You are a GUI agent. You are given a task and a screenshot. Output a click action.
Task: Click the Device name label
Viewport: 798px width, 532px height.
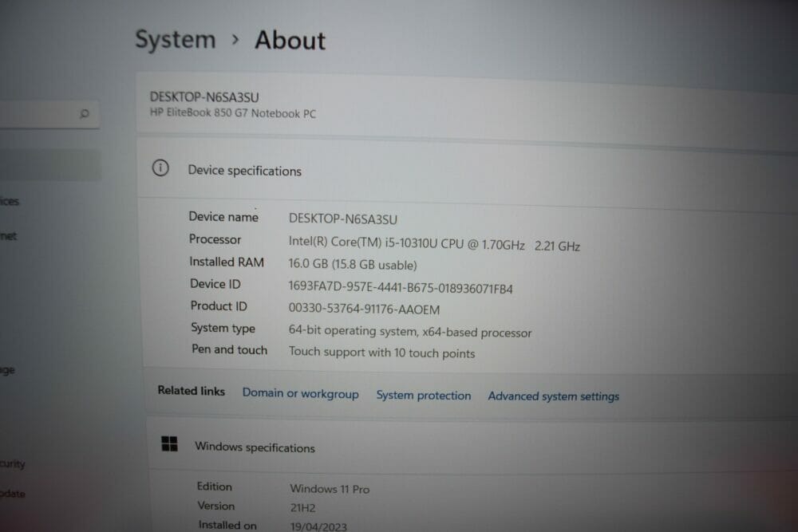(x=223, y=217)
